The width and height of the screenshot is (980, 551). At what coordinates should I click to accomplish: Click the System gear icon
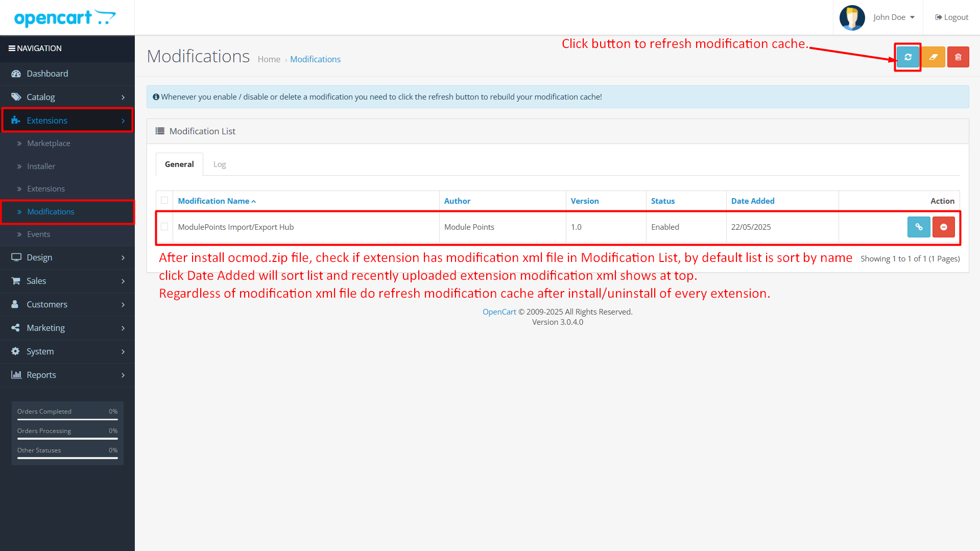tap(15, 351)
